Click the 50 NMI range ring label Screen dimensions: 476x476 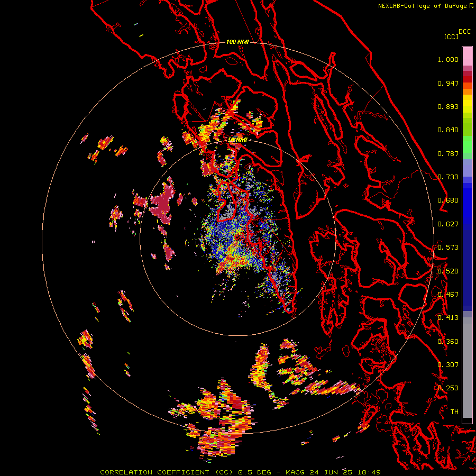(x=237, y=140)
